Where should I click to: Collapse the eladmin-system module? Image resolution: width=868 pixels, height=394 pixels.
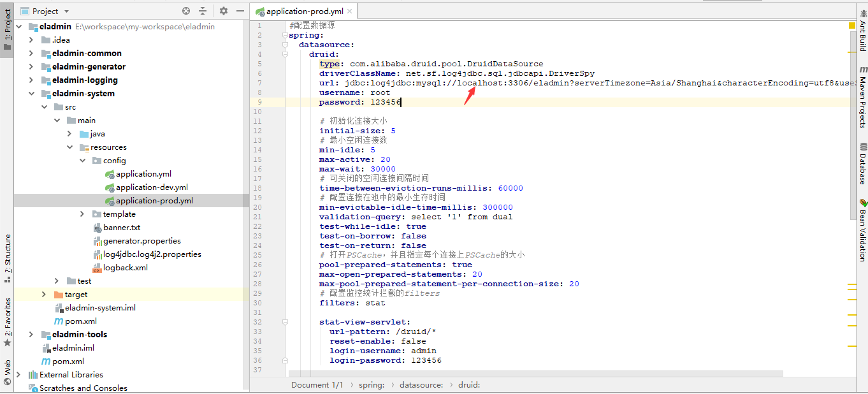click(x=31, y=93)
